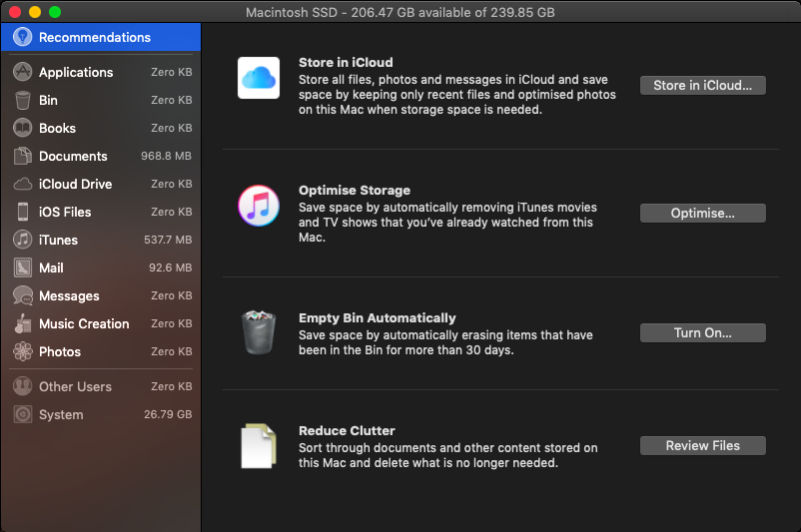Select Recommendations in the sidebar

(x=95, y=38)
